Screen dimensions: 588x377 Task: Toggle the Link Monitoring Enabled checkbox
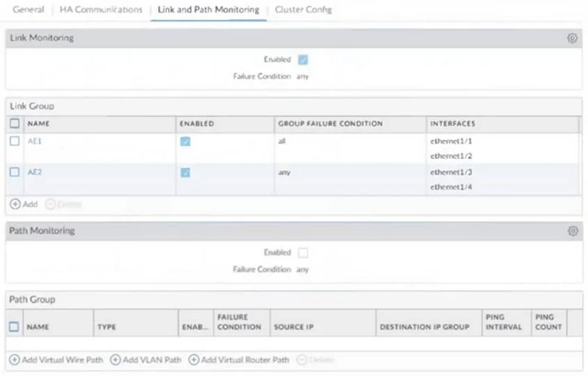[303, 60]
